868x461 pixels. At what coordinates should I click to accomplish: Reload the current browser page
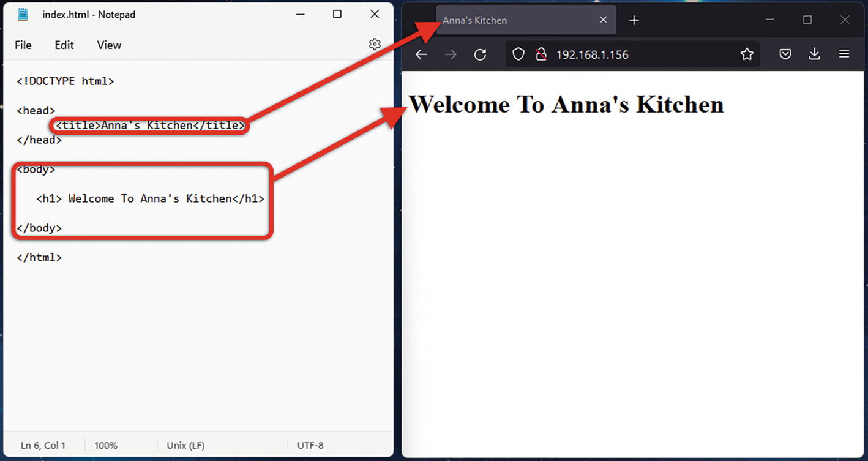point(481,54)
